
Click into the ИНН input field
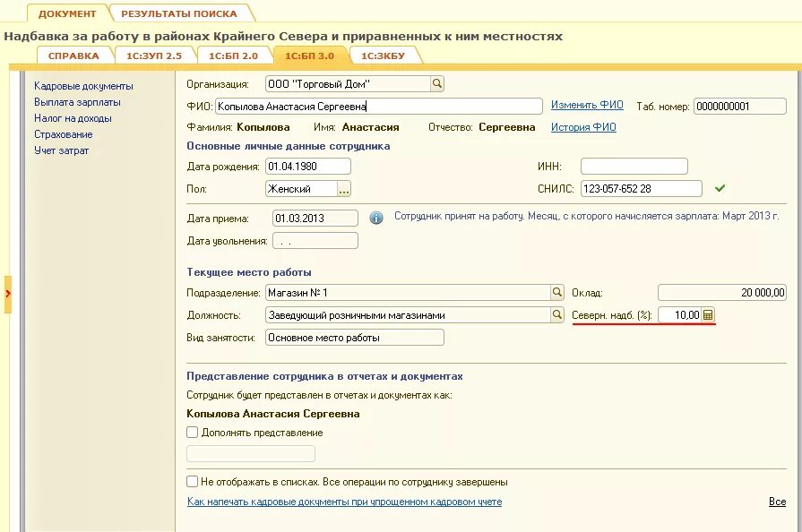(x=634, y=167)
